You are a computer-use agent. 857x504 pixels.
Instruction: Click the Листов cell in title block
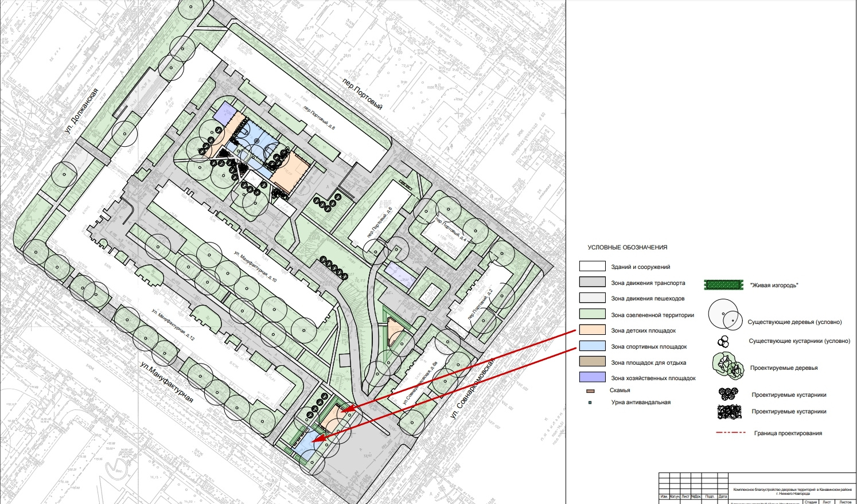pos(846,502)
